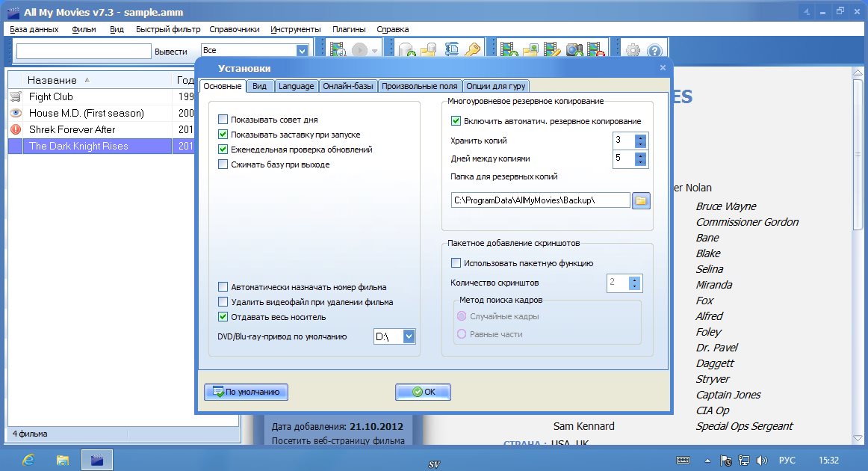Switch to Опции для гуру tab
Viewport: 868px width, 471px height.
tap(496, 86)
